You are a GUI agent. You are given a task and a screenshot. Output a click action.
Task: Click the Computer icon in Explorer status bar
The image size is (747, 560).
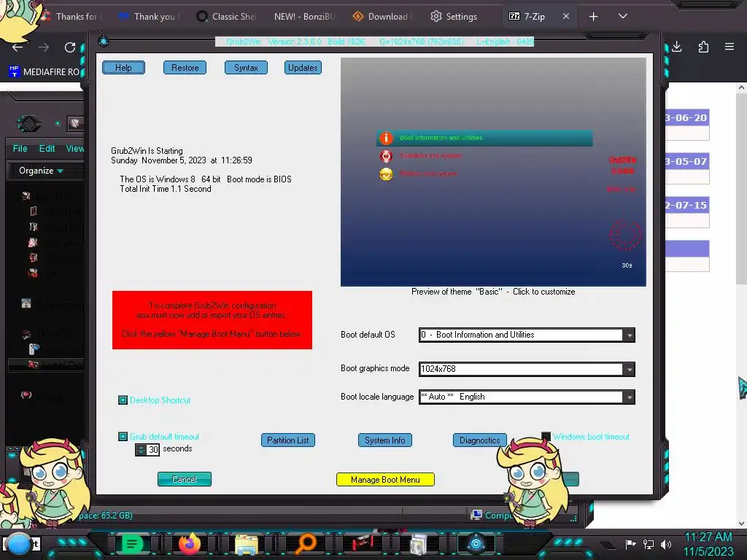tap(476, 515)
